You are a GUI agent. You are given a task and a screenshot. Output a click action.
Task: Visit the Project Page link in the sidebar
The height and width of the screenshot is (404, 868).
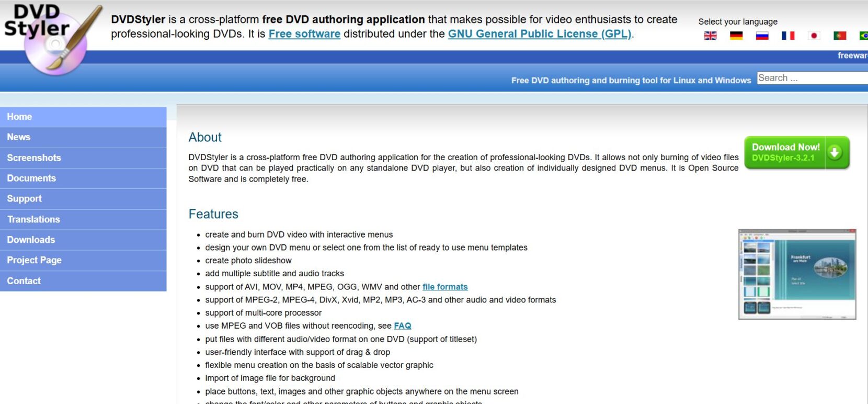[83, 260]
